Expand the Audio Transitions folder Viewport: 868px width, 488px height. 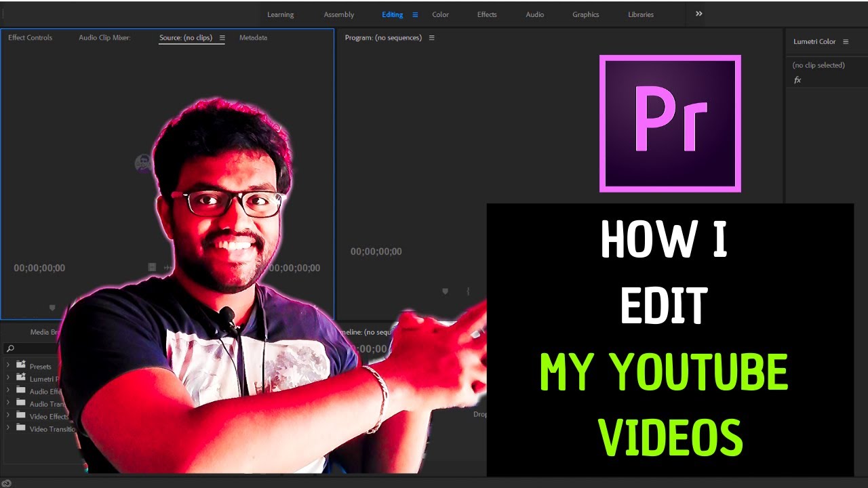tap(8, 404)
